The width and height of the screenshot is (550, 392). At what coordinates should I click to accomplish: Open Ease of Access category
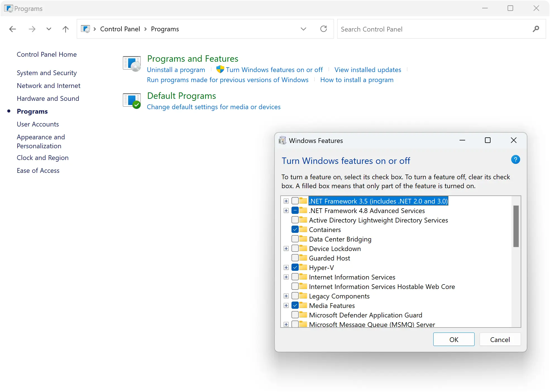coord(38,171)
